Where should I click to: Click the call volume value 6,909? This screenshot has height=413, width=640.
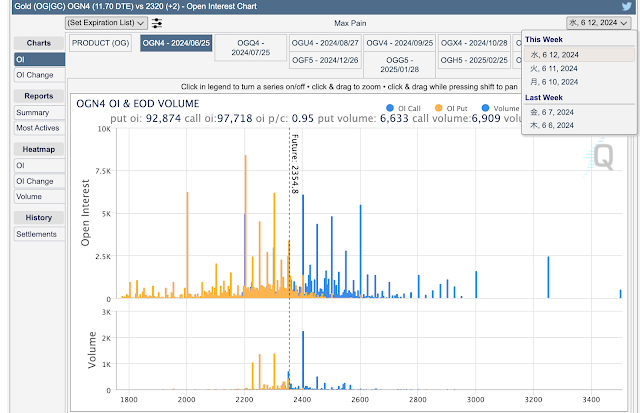coord(486,118)
